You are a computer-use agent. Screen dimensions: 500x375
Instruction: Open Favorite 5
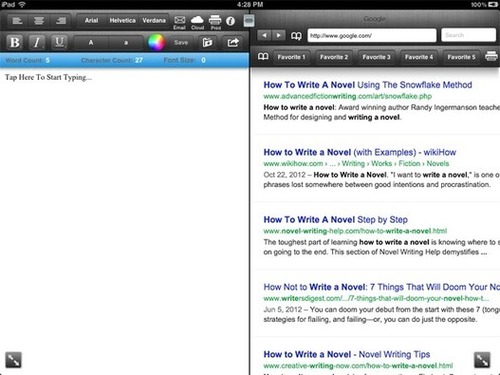(x=461, y=57)
